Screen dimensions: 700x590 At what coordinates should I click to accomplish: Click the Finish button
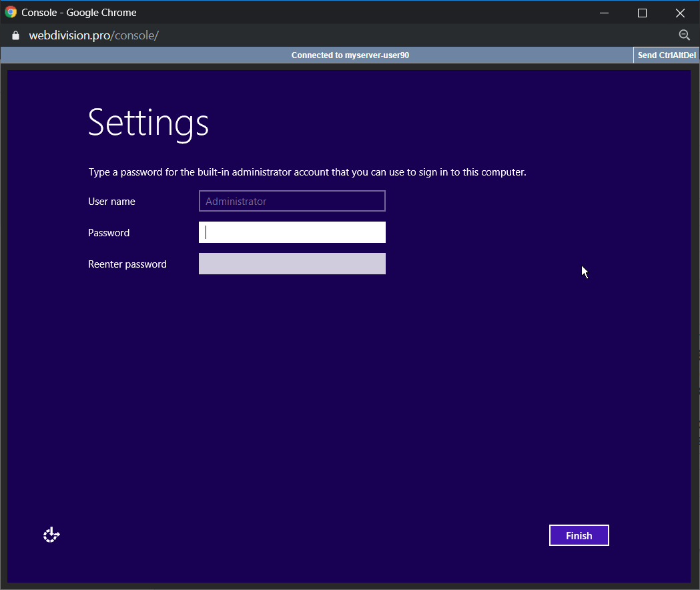(579, 535)
